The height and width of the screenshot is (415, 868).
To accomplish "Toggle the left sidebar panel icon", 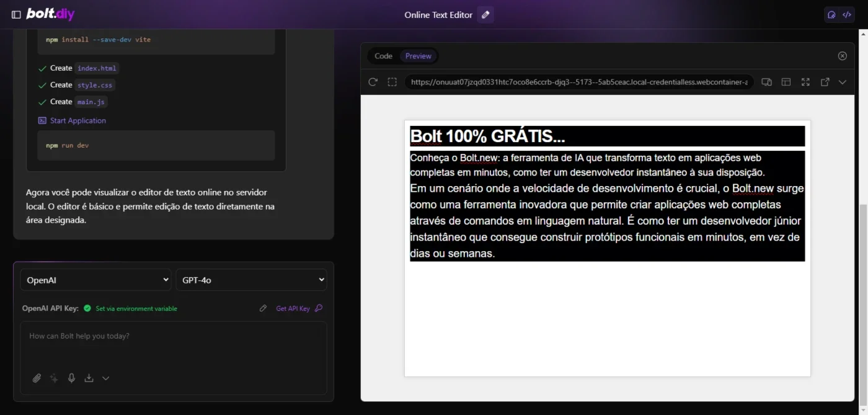I will (x=16, y=14).
